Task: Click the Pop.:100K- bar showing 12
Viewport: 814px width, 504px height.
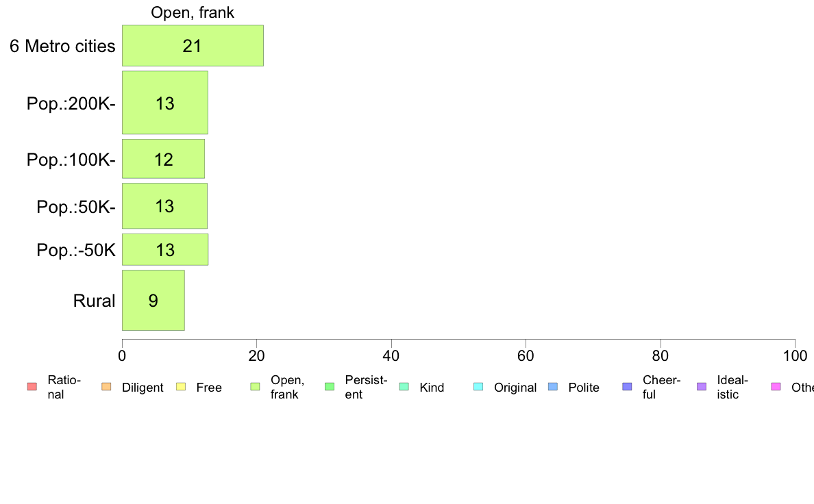Action: (164, 159)
